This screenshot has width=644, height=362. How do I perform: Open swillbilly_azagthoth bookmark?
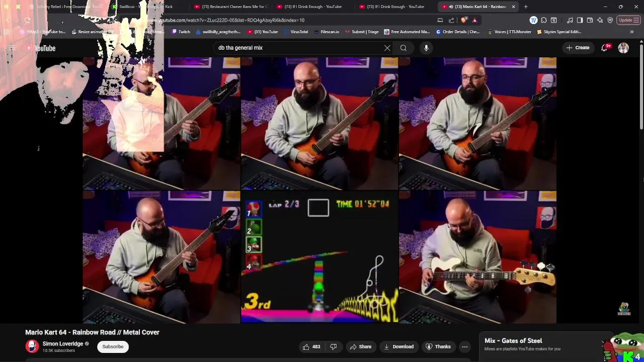(x=217, y=32)
